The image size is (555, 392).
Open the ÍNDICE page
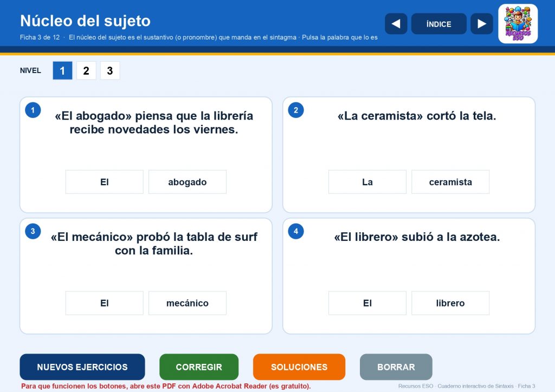[x=438, y=24]
